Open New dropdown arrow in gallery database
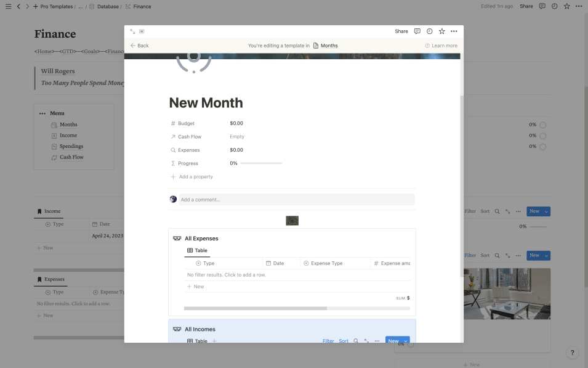 (x=546, y=255)
